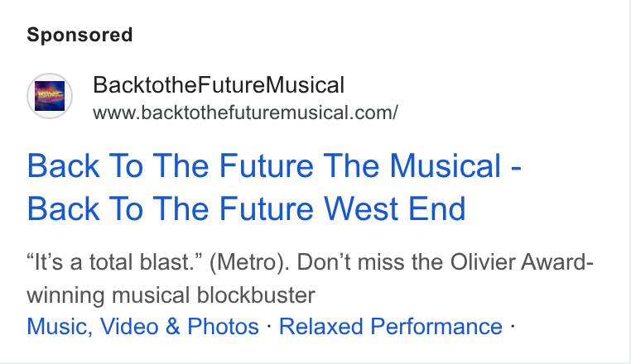Open the Relaxed Performance sitelink
631x364 pixels.
390,326
